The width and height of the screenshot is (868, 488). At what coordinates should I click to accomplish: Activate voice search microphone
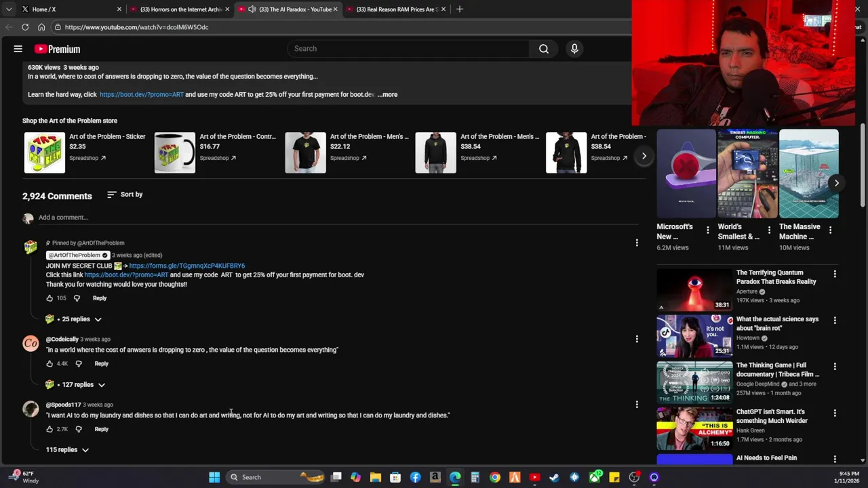click(574, 49)
